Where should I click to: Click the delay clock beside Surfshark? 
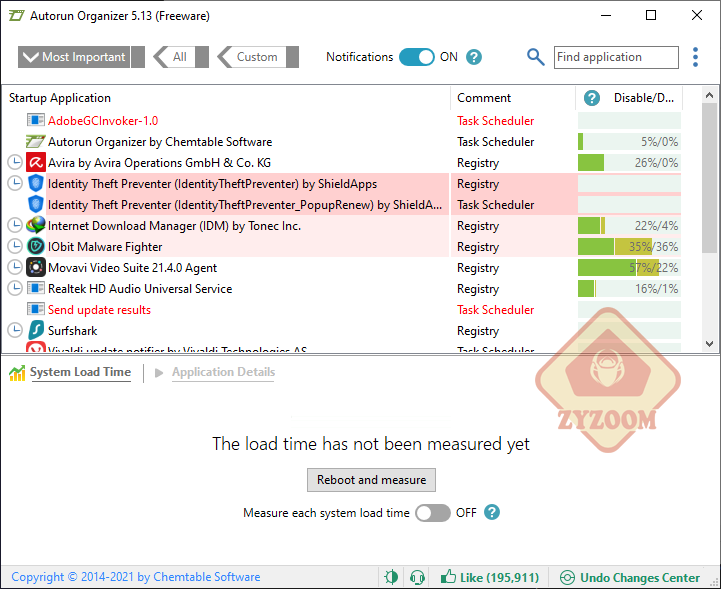point(15,330)
